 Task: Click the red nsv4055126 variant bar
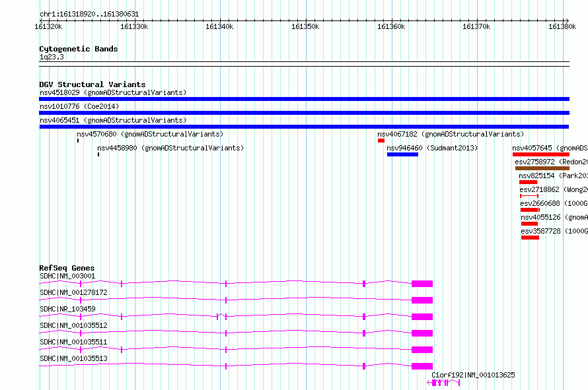529,224
